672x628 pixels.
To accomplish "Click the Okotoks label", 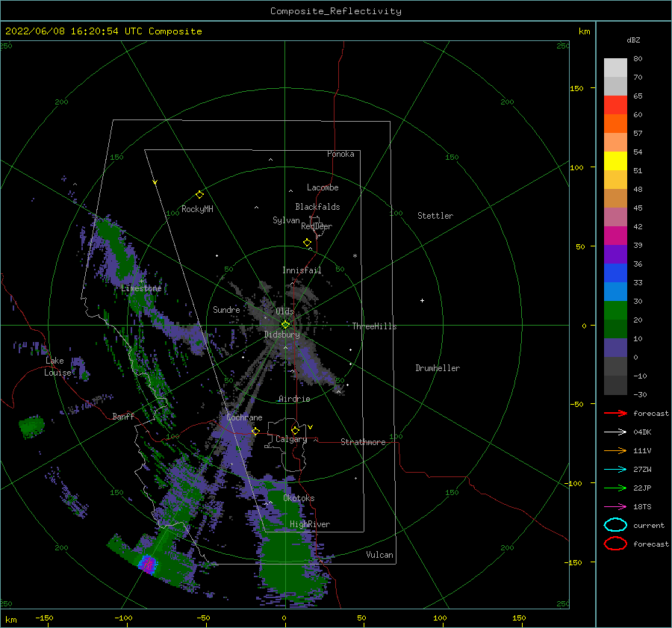I will click(x=299, y=498).
